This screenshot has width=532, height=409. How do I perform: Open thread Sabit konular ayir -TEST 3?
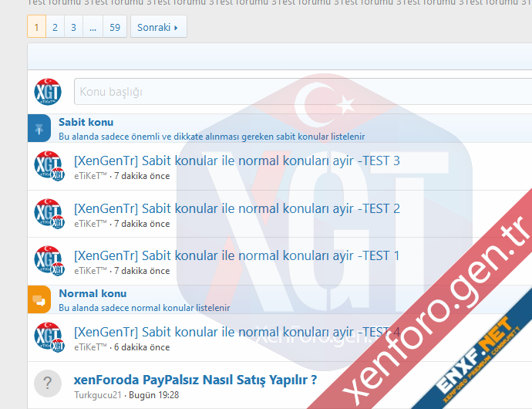(x=237, y=161)
